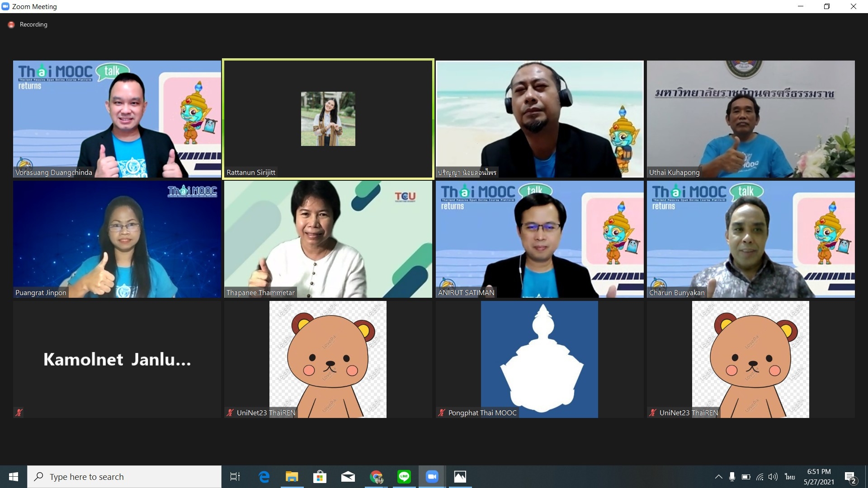868x488 pixels.
Task: Click the Type here to search box
Action: click(124, 477)
